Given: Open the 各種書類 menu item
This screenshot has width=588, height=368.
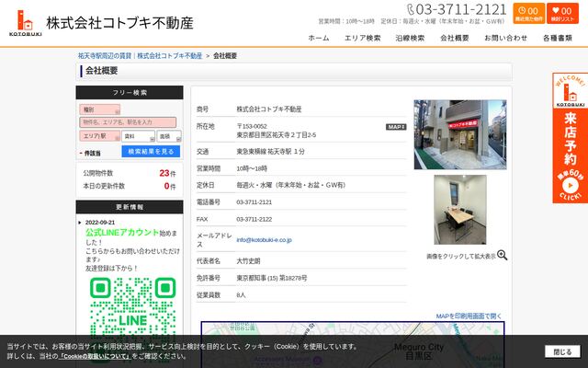Looking at the screenshot, I should click(558, 38).
